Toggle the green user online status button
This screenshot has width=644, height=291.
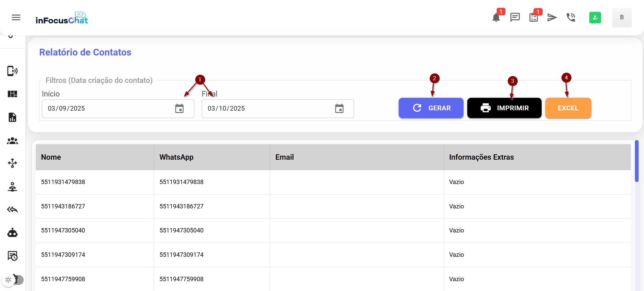(595, 18)
